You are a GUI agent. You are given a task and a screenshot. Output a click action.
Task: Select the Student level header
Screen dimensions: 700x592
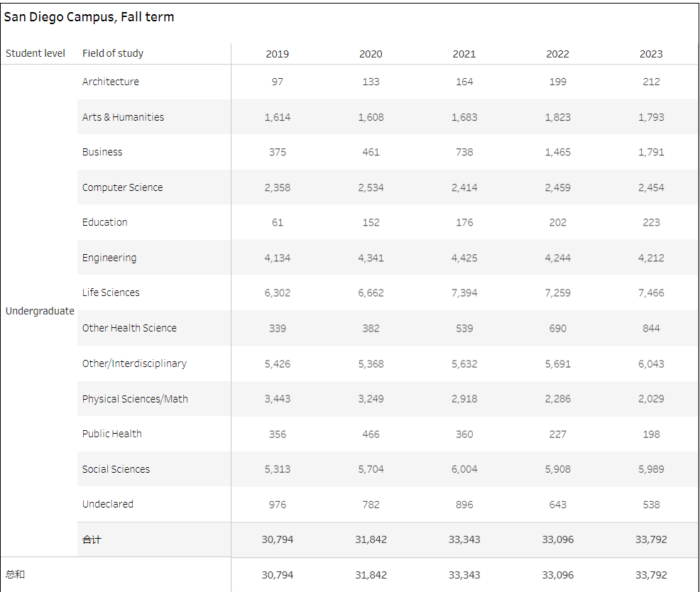pos(35,53)
